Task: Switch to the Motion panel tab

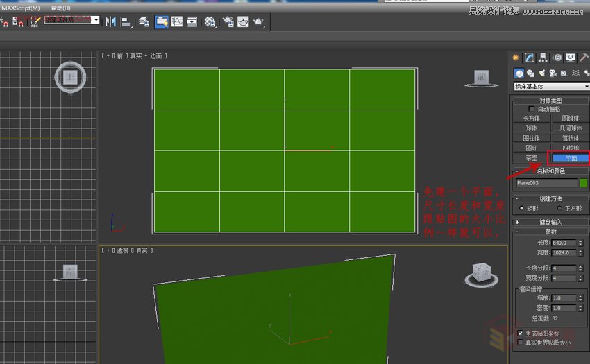Action: coord(557,58)
